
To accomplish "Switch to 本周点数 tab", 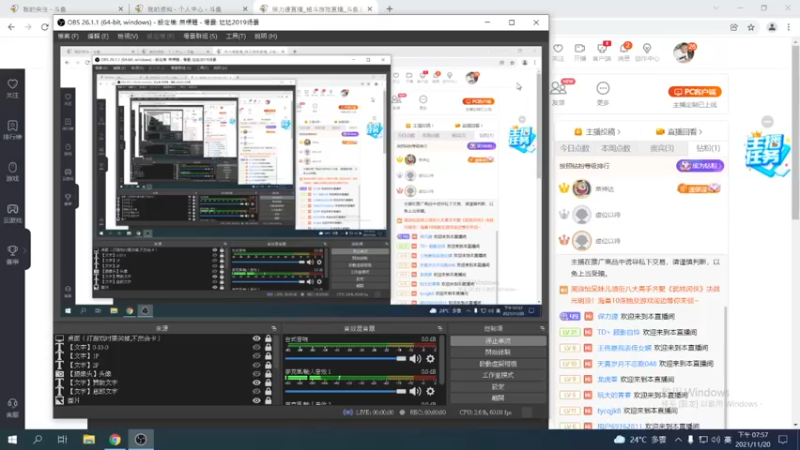I will 615,148.
